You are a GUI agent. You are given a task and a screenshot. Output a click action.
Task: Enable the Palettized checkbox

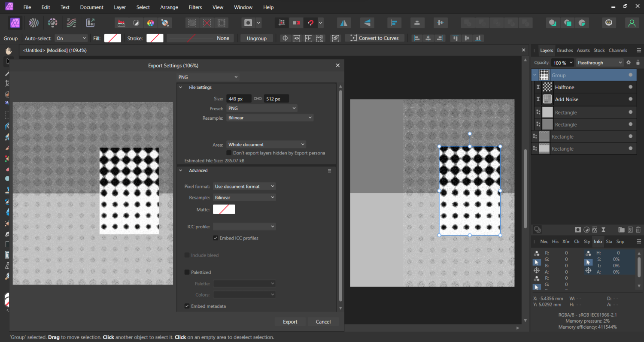click(x=187, y=272)
